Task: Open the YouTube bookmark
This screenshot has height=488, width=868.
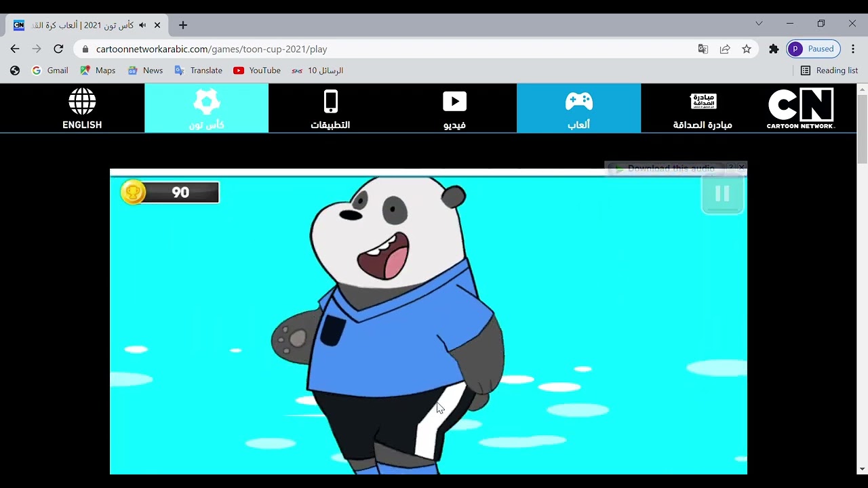Action: pos(257,70)
